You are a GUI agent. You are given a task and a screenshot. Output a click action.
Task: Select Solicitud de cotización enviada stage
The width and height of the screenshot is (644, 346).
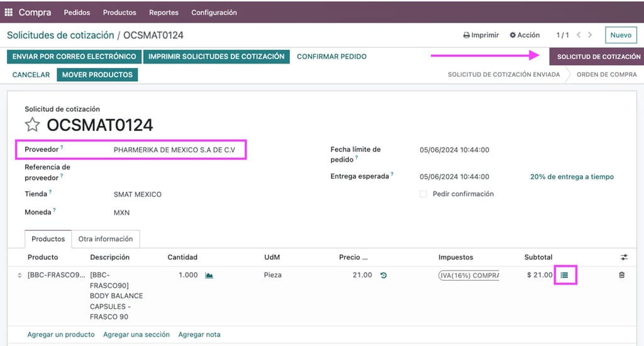pyautogui.click(x=504, y=74)
